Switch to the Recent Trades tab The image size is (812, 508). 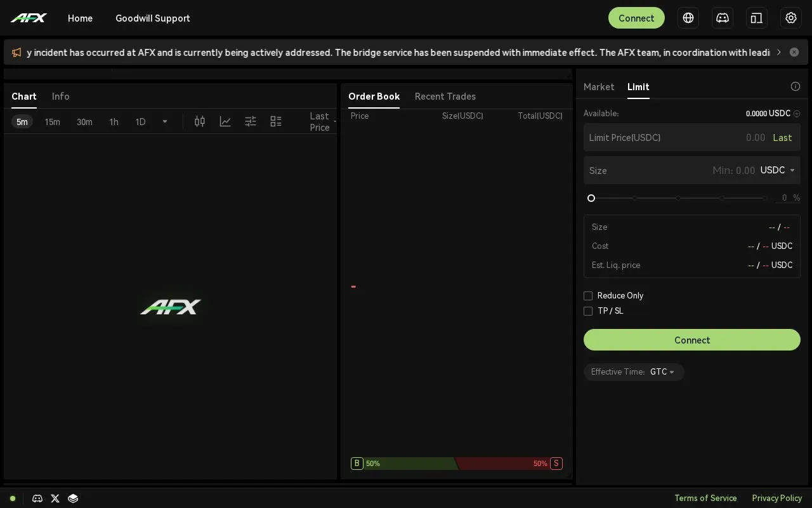[445, 97]
